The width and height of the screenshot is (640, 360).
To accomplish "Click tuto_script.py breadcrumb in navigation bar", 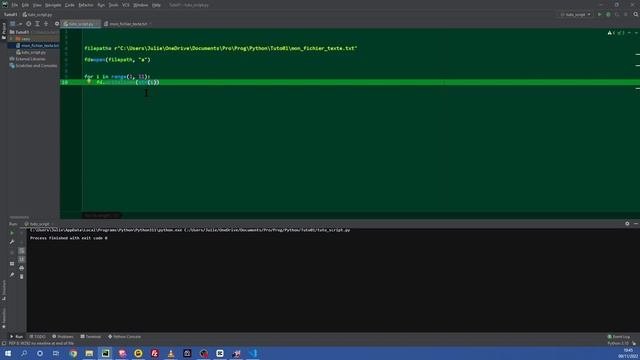I will click(37, 14).
